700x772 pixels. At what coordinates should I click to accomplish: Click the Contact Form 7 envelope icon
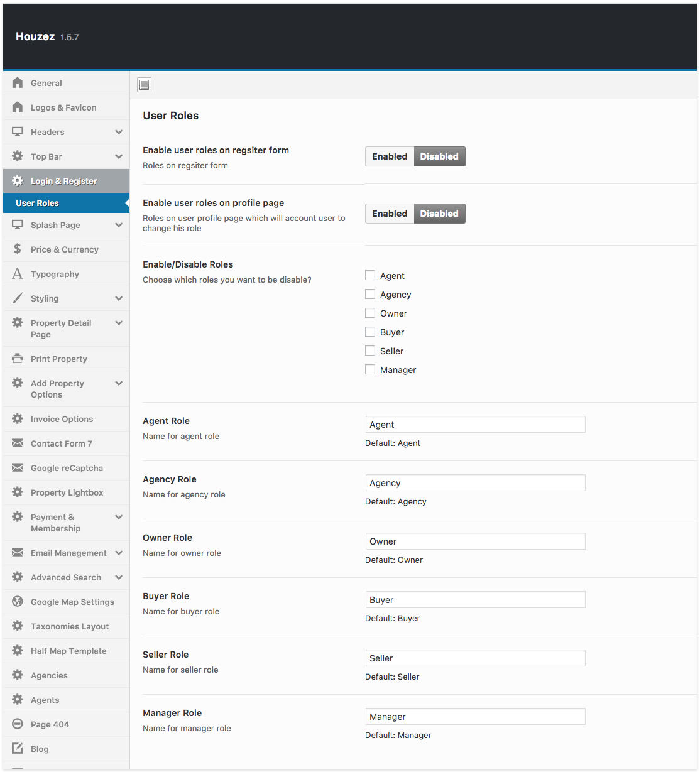click(x=18, y=443)
